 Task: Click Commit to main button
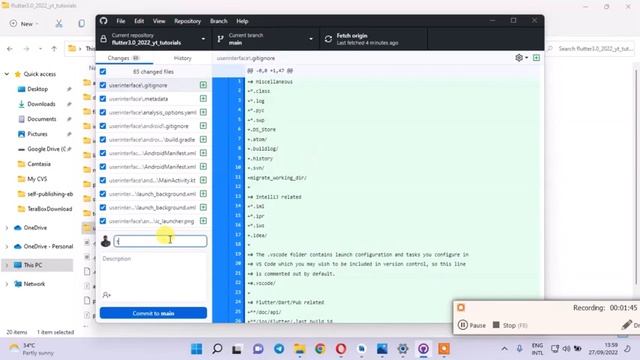click(153, 313)
